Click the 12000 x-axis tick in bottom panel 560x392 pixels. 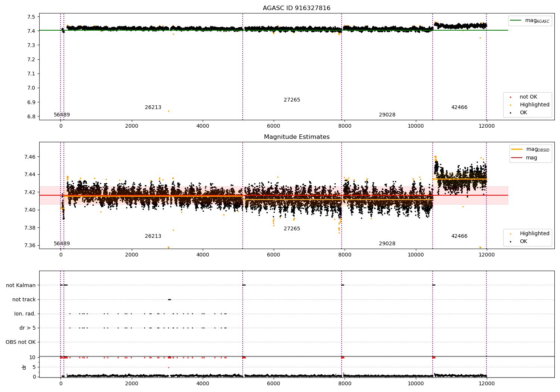pyautogui.click(x=486, y=383)
